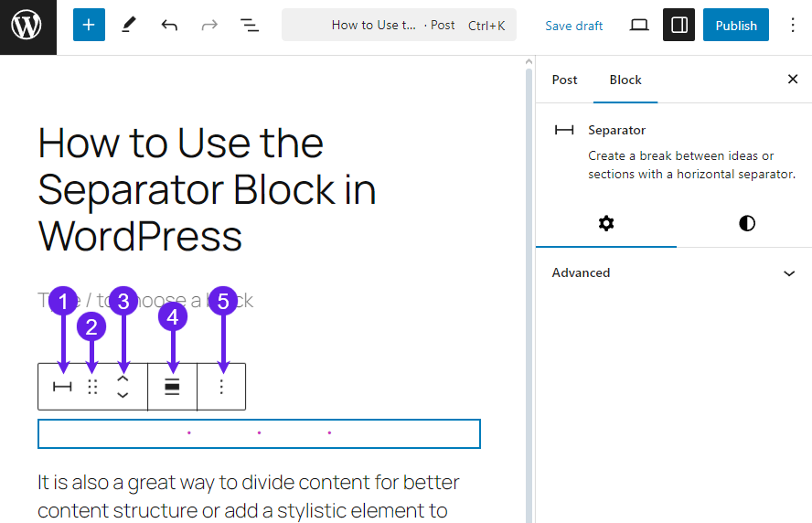Switch to the Block tab
The width and height of the screenshot is (812, 523).
(625, 80)
